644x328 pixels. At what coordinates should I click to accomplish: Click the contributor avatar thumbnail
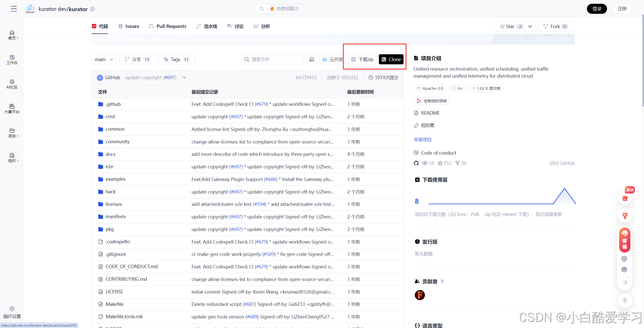coord(420,295)
